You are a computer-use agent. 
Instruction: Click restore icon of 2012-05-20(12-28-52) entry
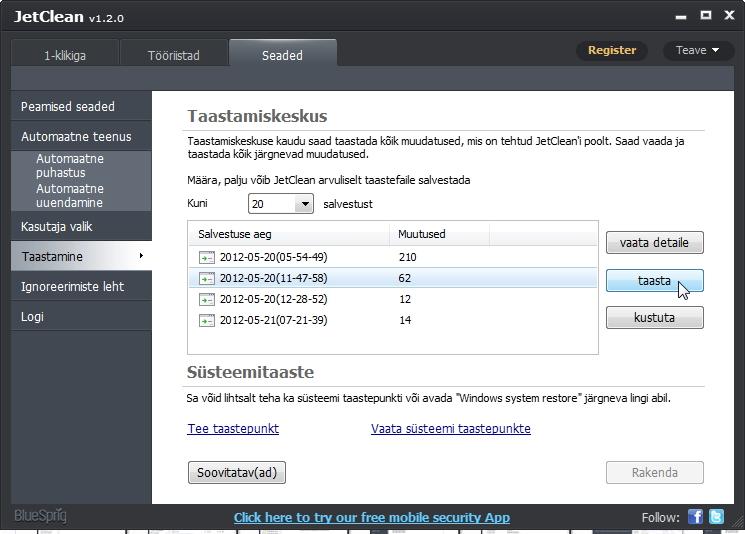(x=207, y=300)
